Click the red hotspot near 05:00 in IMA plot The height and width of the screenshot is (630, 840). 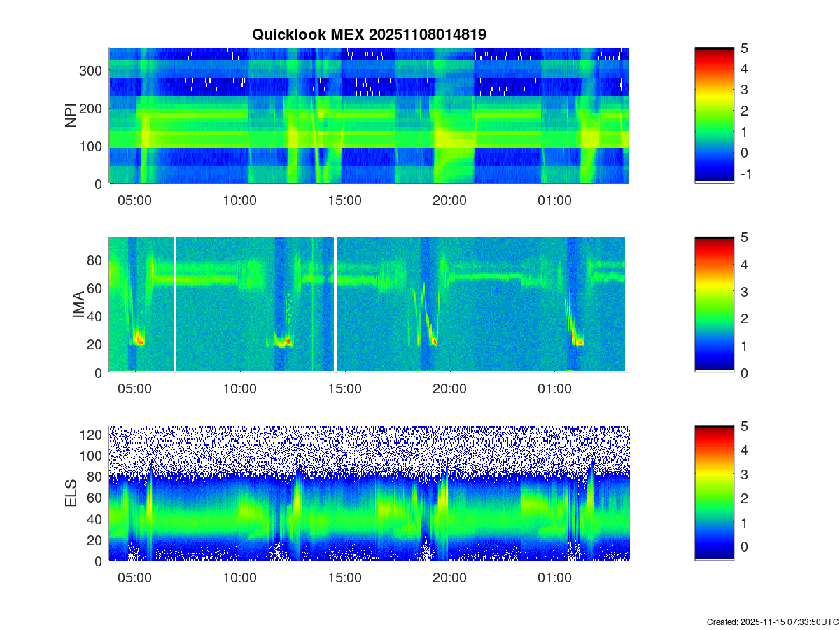139,342
